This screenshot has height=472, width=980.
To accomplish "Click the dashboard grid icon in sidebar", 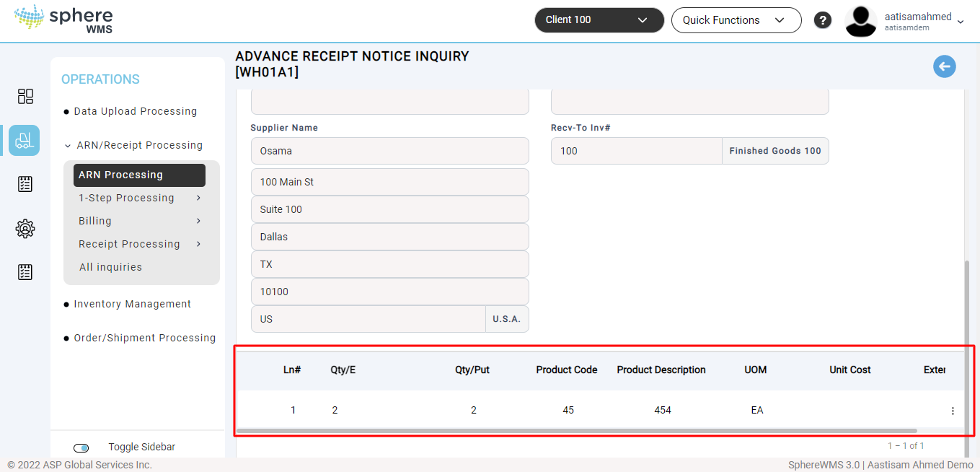I will 25,96.
